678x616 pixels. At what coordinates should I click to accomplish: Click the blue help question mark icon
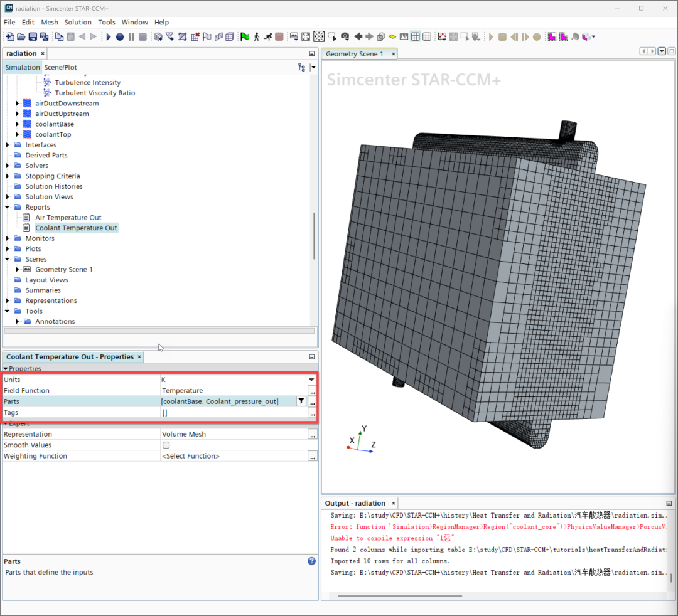click(x=312, y=561)
